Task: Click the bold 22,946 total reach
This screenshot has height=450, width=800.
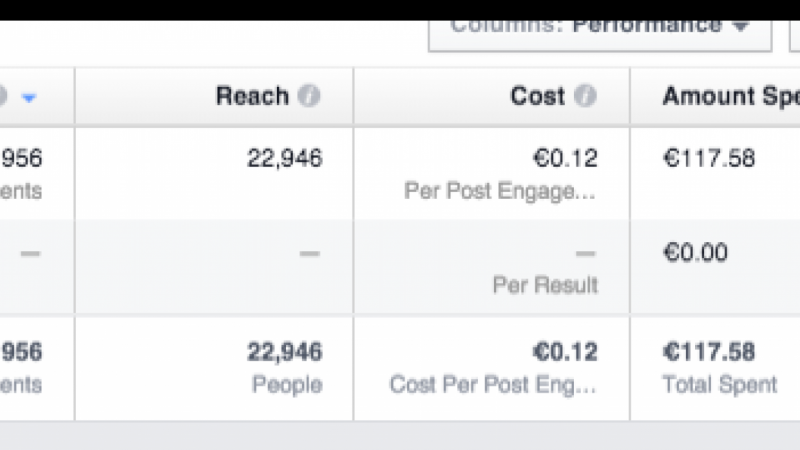Action: (285, 352)
